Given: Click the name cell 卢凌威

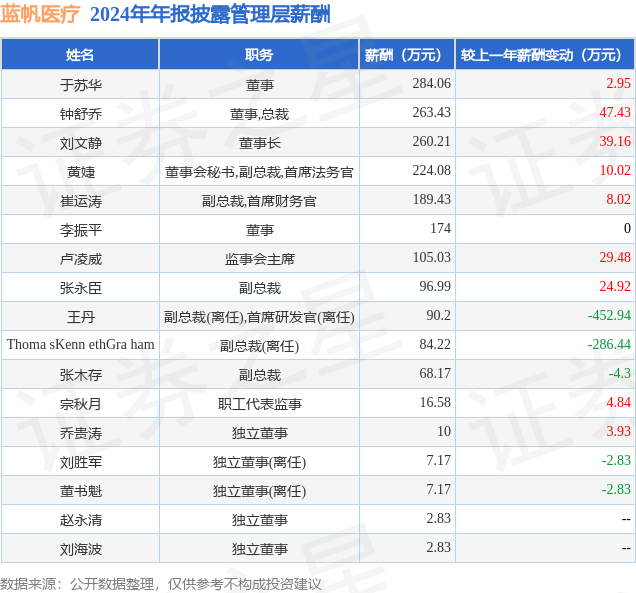Looking at the screenshot, I should pyautogui.click(x=81, y=259).
